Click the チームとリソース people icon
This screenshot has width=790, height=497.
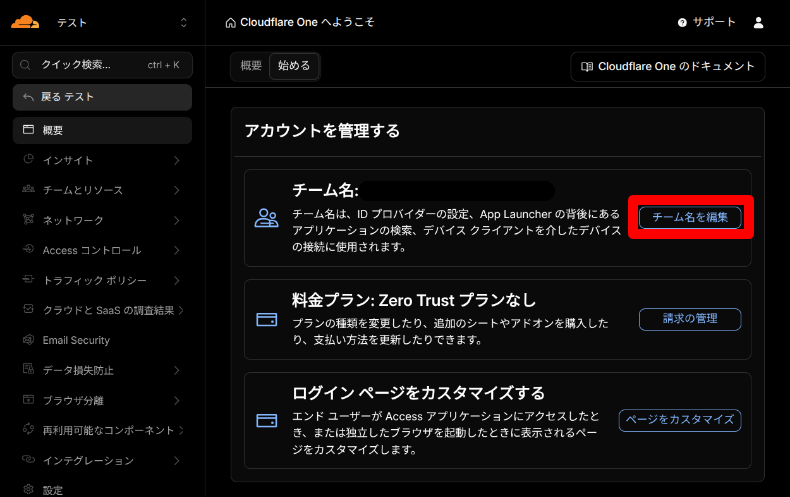click(29, 189)
